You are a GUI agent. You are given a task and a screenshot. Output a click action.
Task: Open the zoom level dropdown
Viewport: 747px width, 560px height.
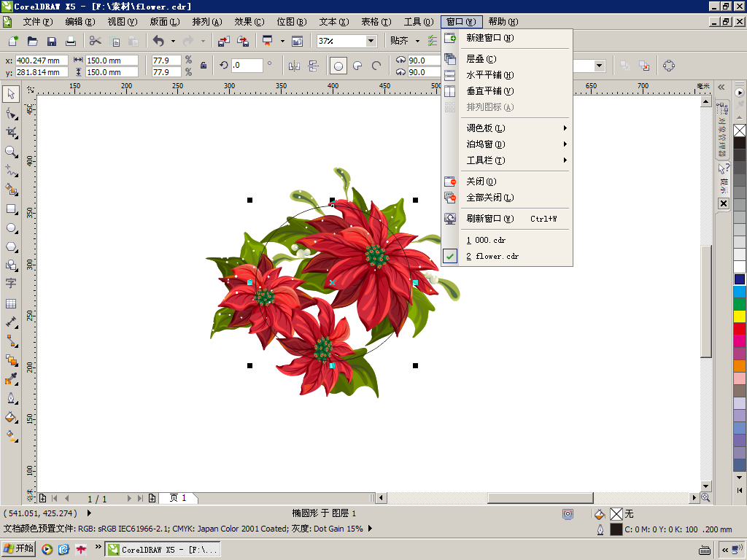click(371, 41)
